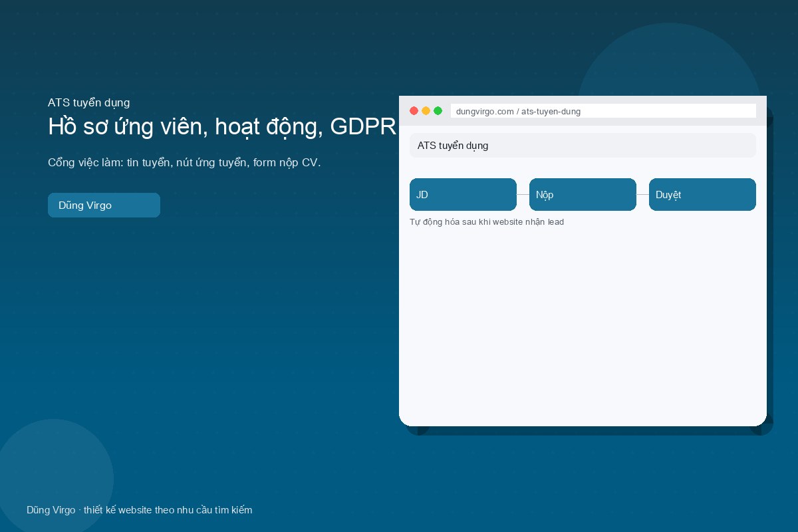Click the text "Cổng việc làm: tin tuyển, nút ứng tuyển, form nộp CV."
Image resolution: width=798 pixels, height=532 pixels.
pyautogui.click(x=184, y=163)
